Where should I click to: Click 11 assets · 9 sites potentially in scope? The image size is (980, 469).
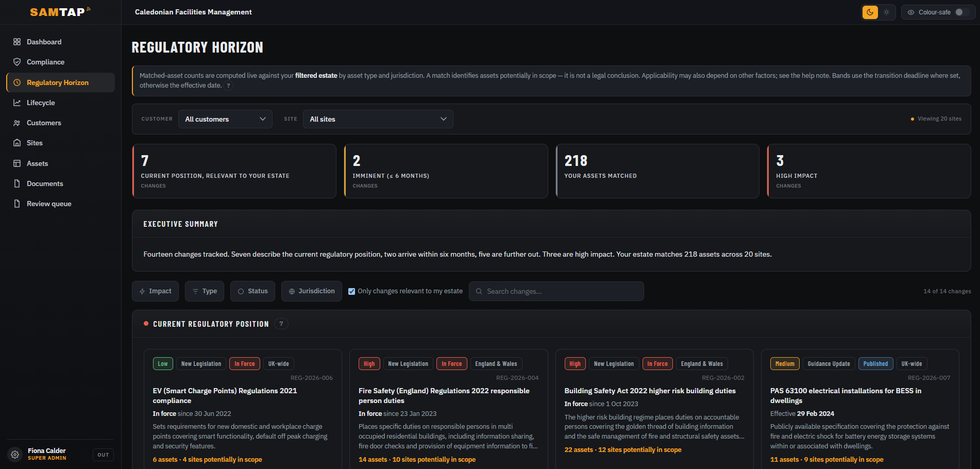click(x=826, y=459)
